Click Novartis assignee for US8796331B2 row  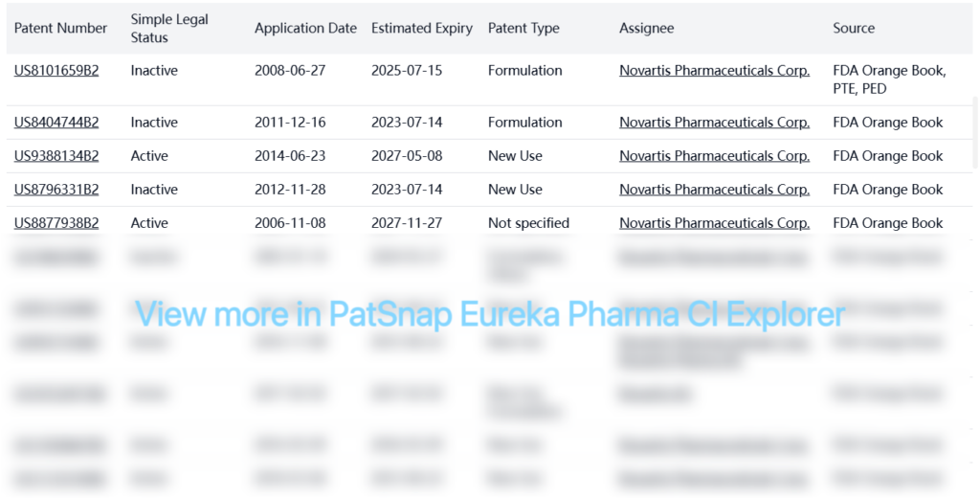[714, 190]
